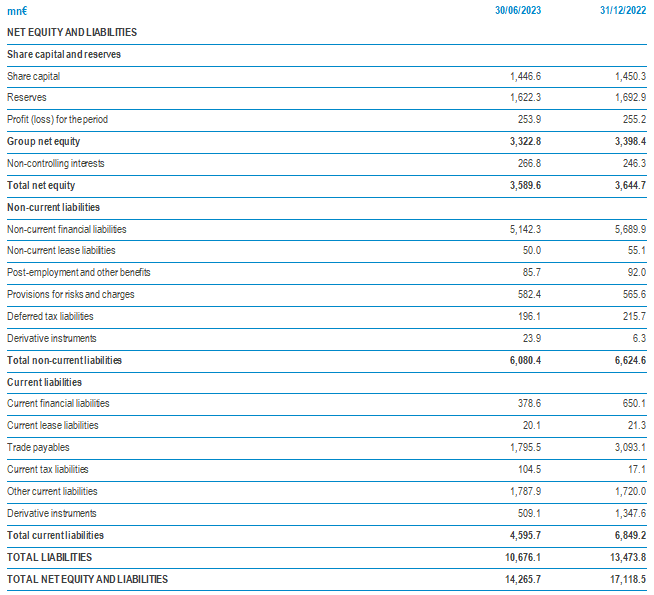
Task: Select Current tax liabilities label
Action: [x=48, y=469]
